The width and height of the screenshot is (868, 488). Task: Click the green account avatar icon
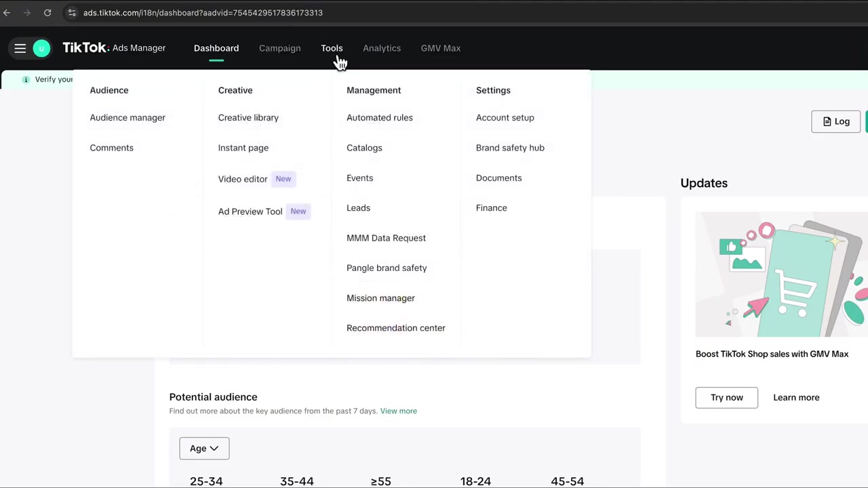[41, 48]
